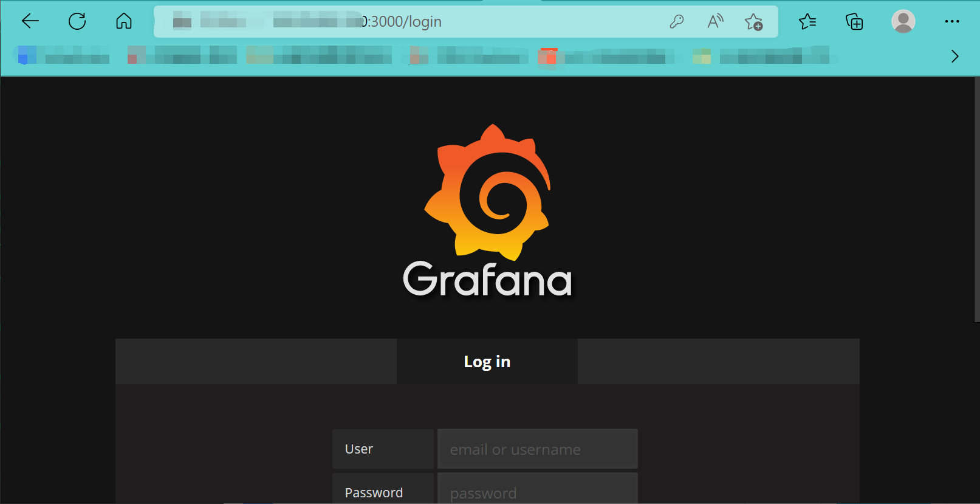This screenshot has height=504, width=980.
Task: Reload the Grafana login page
Action: pyautogui.click(x=77, y=21)
